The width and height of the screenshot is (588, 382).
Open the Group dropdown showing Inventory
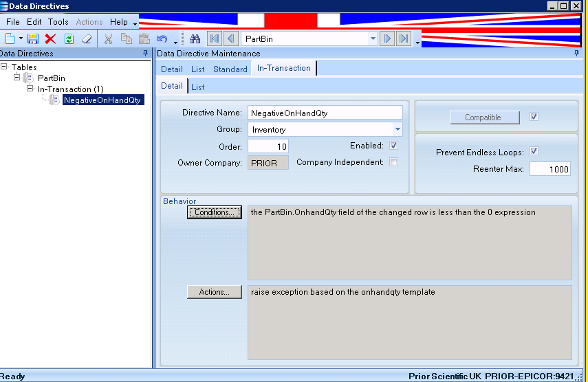point(398,130)
